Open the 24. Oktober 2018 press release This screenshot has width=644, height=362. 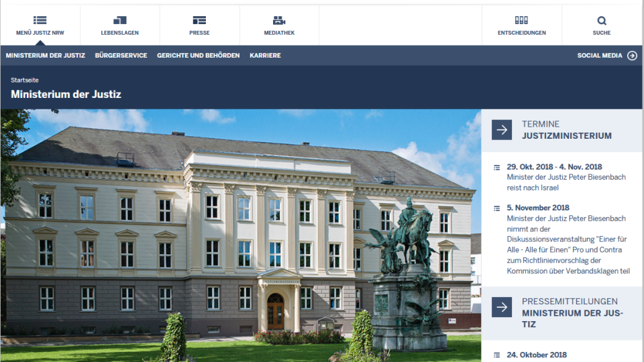click(x=537, y=355)
